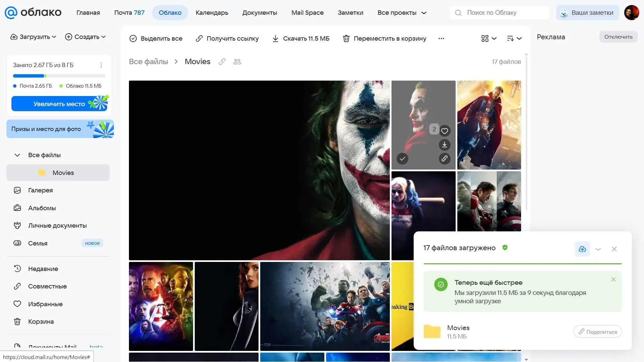Open Mail Space tab
This screenshot has width=644, height=362.
tap(308, 13)
